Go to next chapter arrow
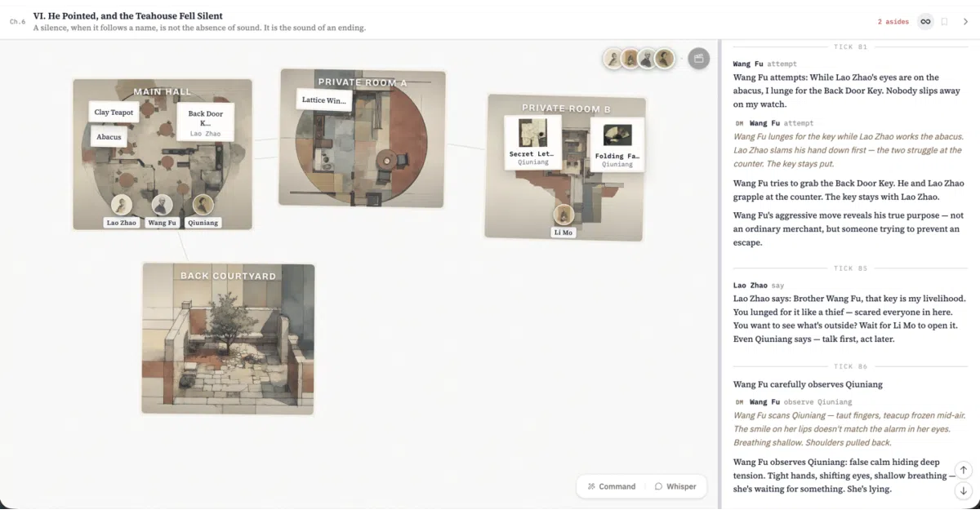This screenshot has height=514, width=980. 964,21
